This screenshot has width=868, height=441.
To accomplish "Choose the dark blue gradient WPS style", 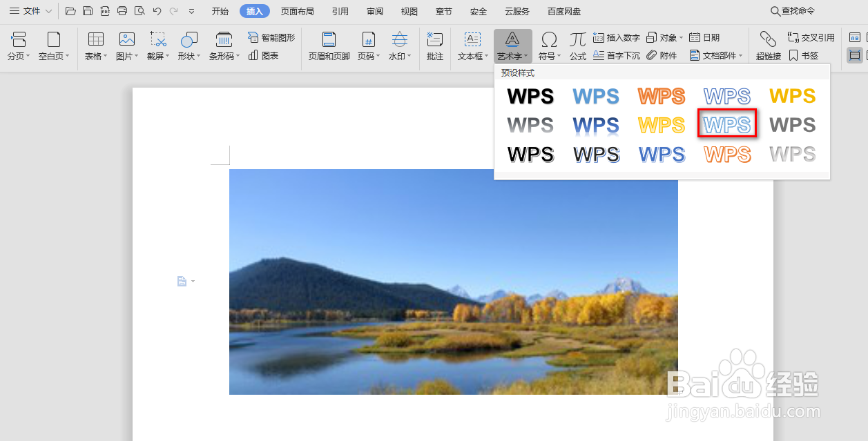I will (x=596, y=125).
